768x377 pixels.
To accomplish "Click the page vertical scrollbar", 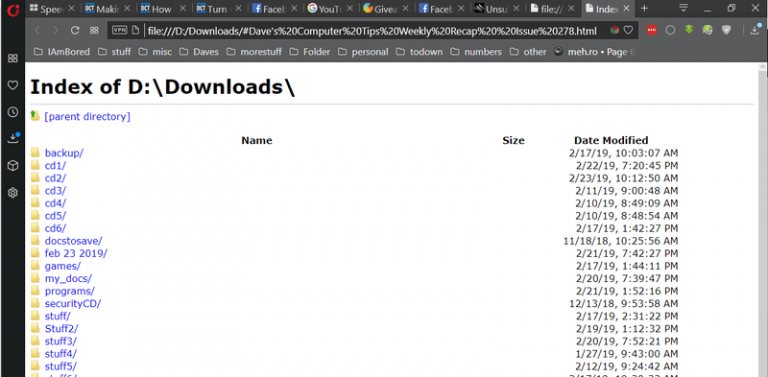I will pyautogui.click(x=763, y=220).
